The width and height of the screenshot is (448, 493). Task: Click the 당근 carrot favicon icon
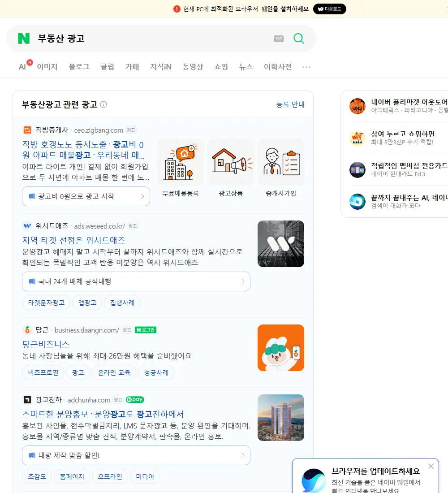[x=27, y=330]
